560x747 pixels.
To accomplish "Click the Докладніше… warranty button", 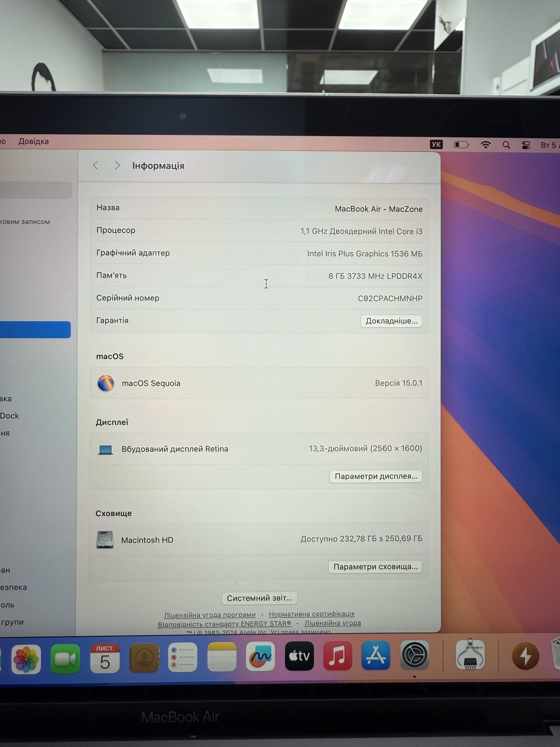I will point(391,321).
